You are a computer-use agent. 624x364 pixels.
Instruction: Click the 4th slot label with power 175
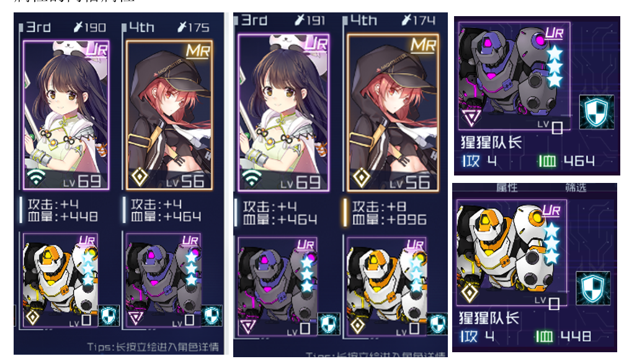142,27
